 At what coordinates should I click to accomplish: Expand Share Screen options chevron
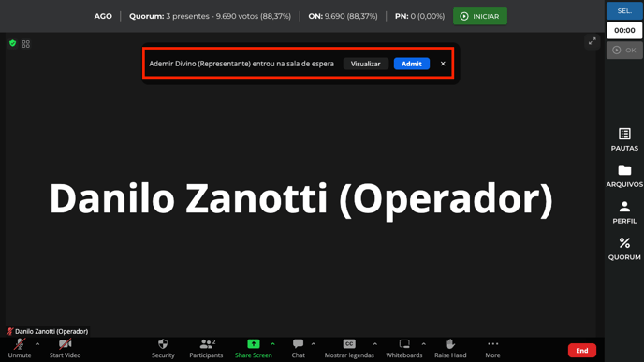coord(272,344)
